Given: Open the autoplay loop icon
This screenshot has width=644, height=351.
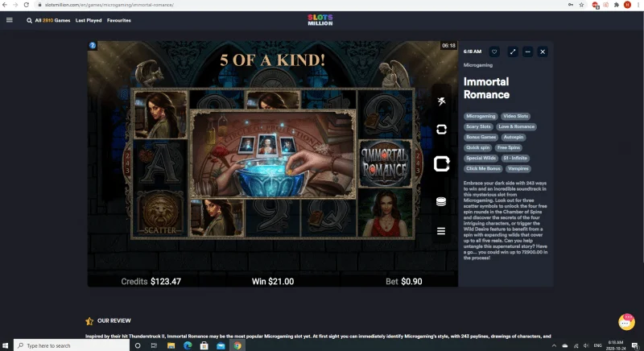Looking at the screenshot, I should pos(441,130).
